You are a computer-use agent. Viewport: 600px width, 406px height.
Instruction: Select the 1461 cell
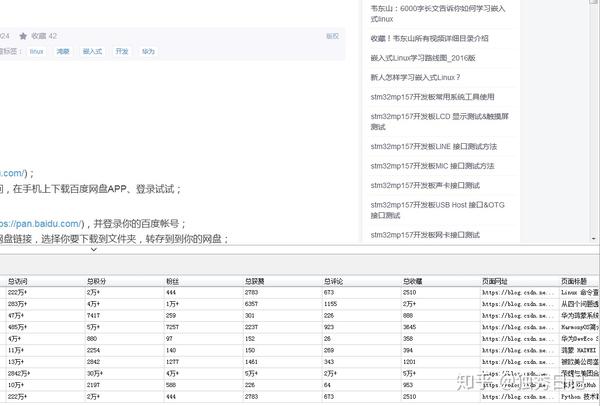pos(282,362)
